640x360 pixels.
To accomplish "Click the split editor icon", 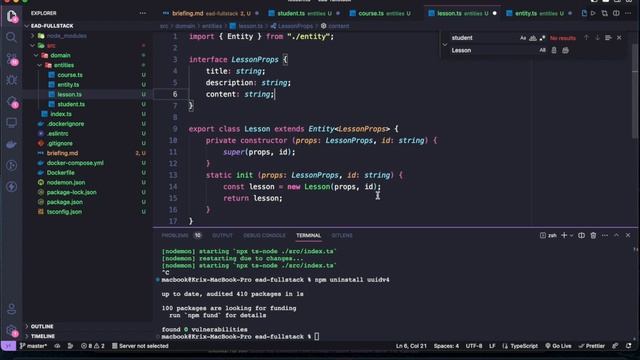I will coord(616,13).
